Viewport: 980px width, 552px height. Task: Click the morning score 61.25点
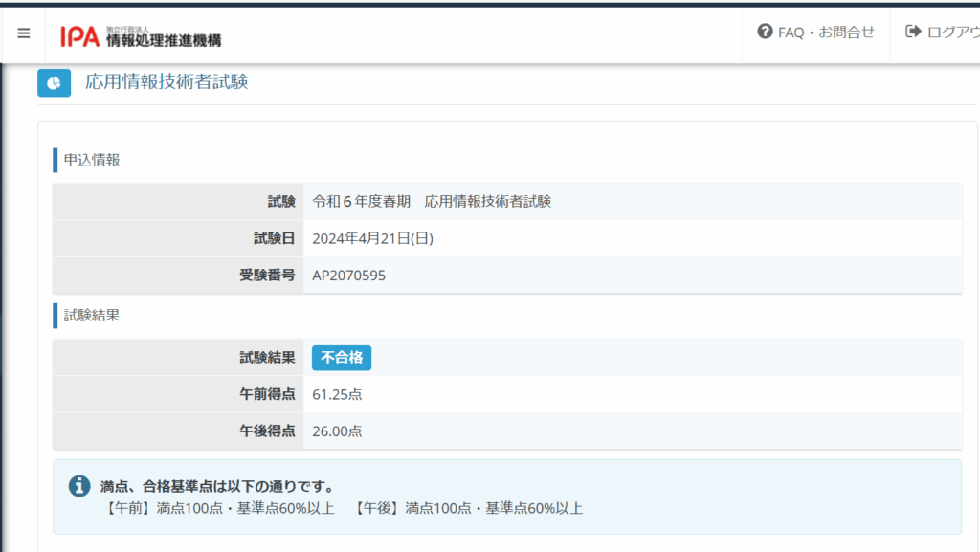337,394
